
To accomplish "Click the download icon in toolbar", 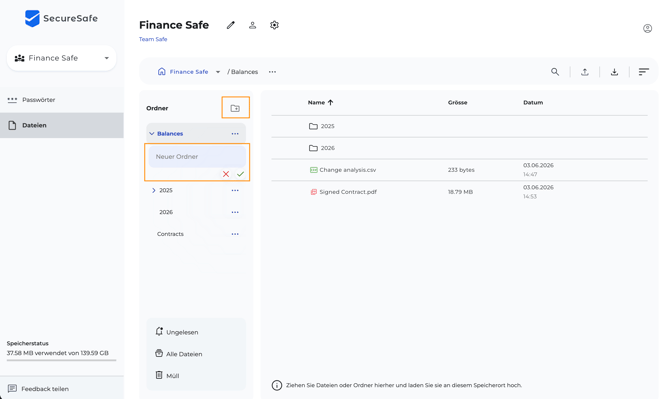I will click(x=614, y=72).
